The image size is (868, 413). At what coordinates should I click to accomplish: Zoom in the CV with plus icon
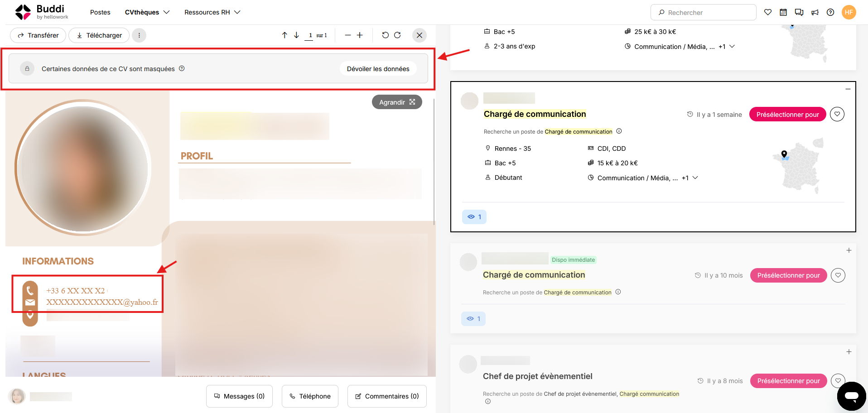[360, 35]
